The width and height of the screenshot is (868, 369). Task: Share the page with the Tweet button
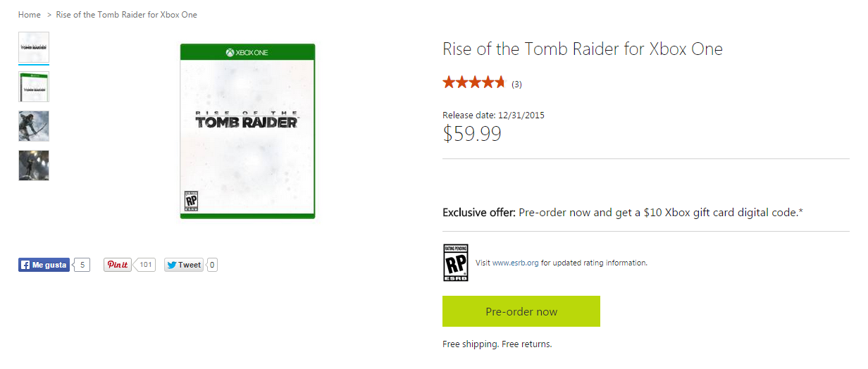(184, 265)
